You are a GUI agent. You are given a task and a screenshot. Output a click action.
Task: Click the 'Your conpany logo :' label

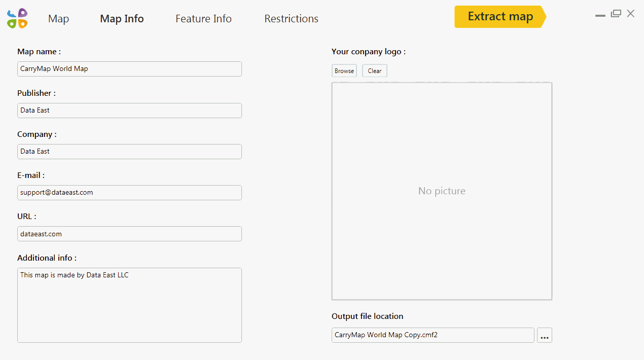click(x=369, y=52)
